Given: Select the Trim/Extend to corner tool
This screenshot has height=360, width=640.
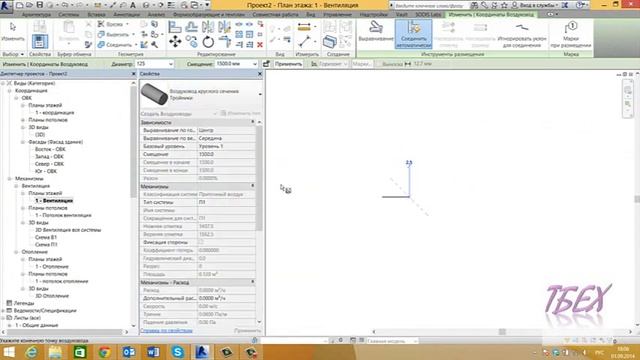Looking at the screenshot, I should click(224, 41).
